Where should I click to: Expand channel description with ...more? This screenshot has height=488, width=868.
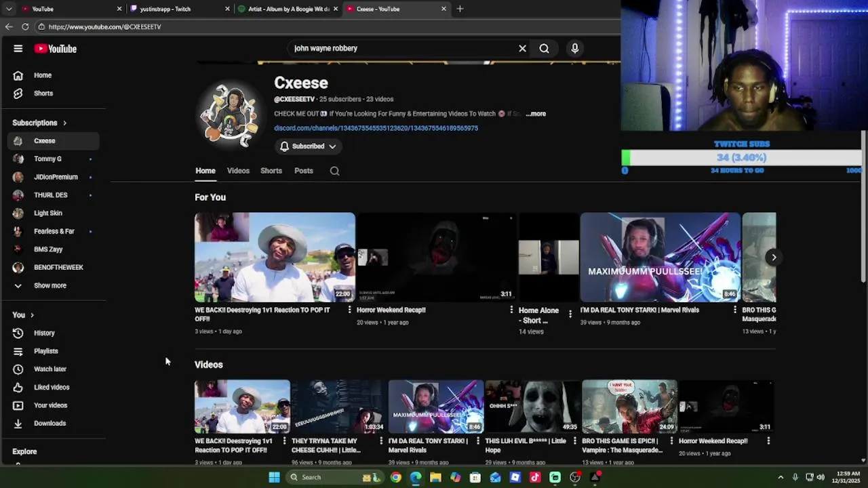(535, 114)
